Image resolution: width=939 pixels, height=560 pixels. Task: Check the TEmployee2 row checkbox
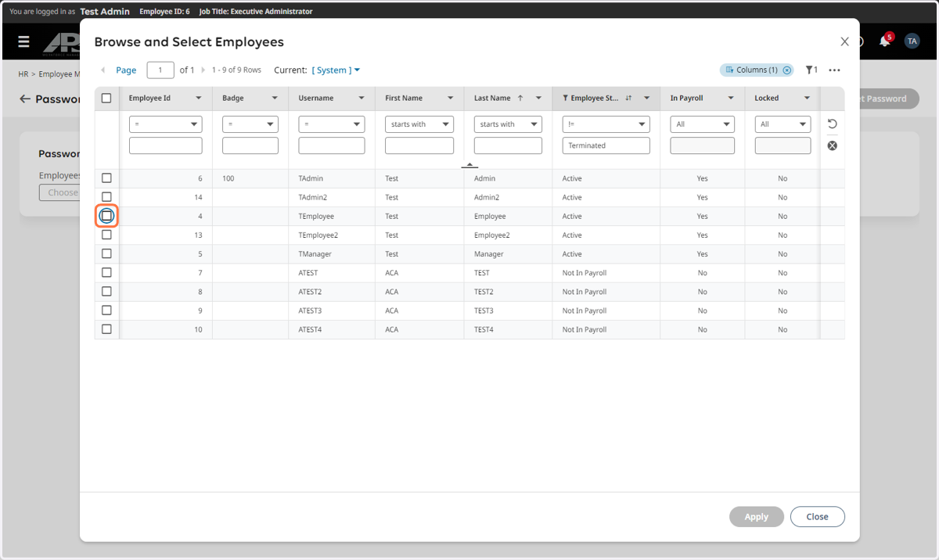(106, 235)
